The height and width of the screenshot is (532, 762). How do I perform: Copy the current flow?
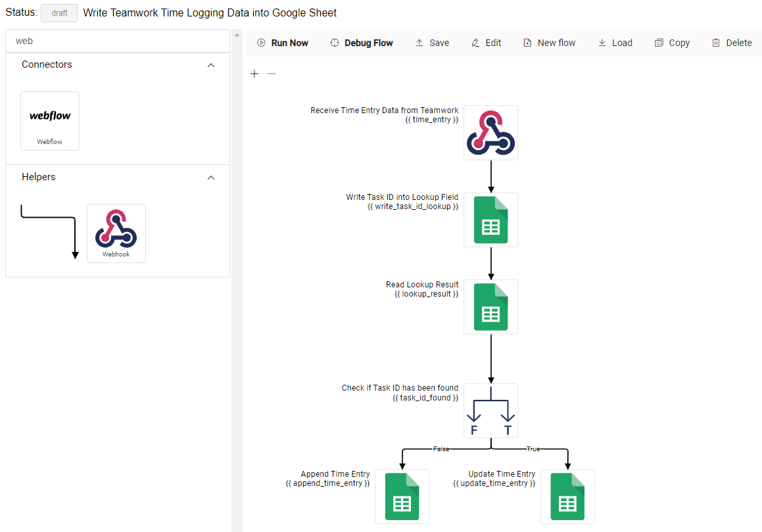(x=672, y=43)
